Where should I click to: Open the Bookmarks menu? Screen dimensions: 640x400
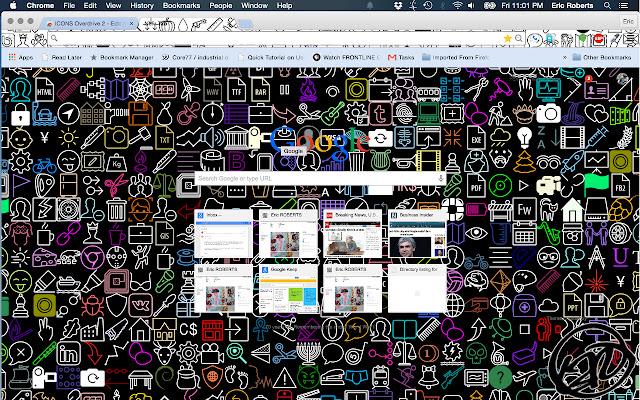coord(181,5)
